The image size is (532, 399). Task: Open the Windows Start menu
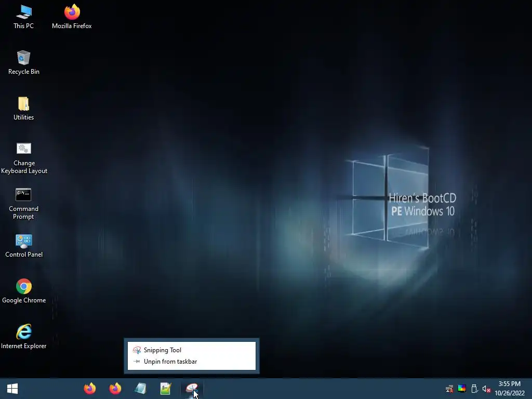[12, 389]
